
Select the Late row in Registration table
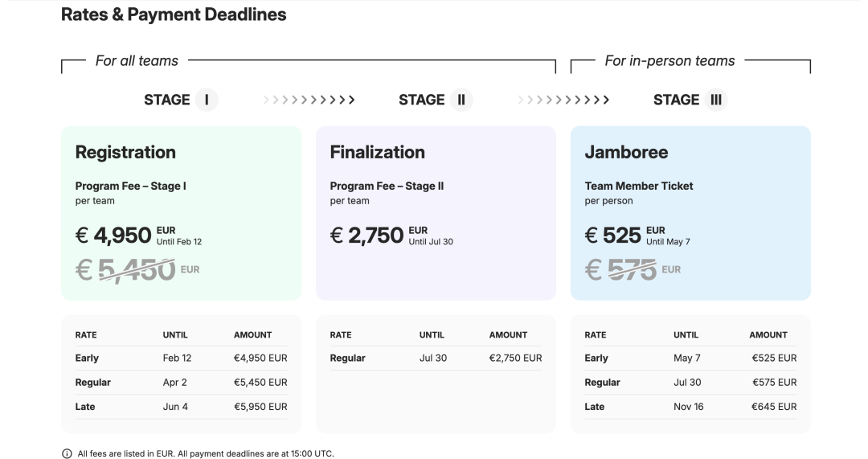[181, 407]
